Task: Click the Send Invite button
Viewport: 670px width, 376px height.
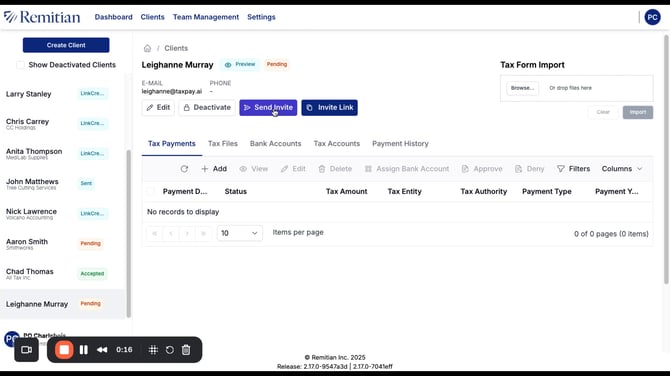Action: (268, 108)
